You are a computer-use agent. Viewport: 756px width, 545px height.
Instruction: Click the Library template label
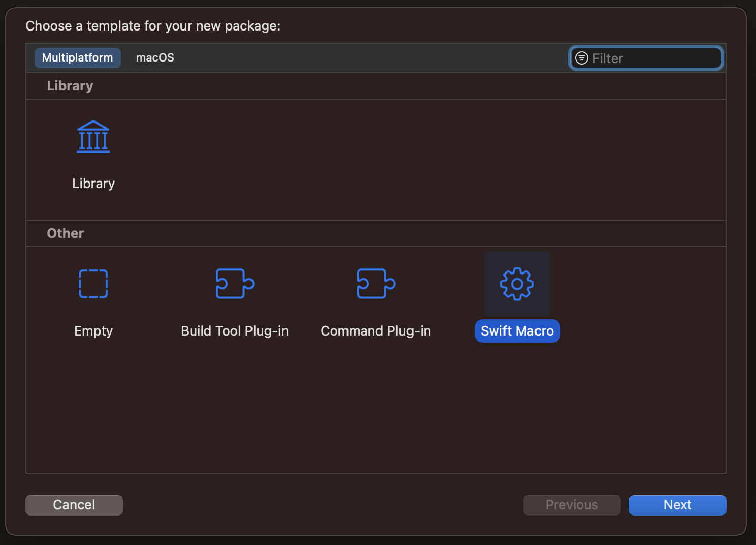93,184
